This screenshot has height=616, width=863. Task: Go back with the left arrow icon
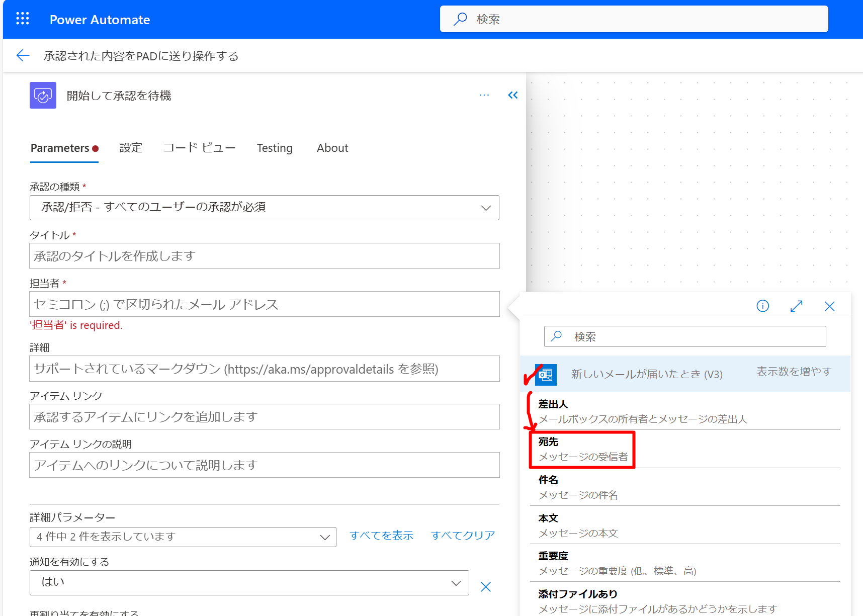point(23,55)
